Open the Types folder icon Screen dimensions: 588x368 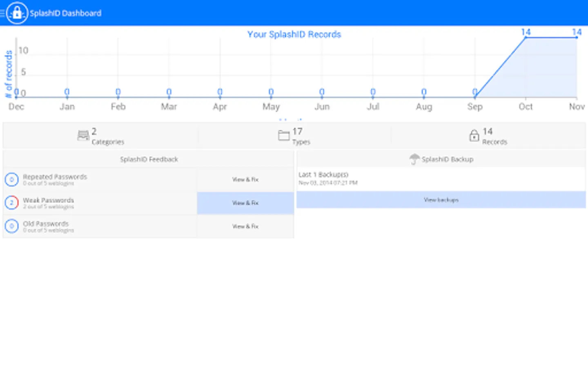coord(284,135)
